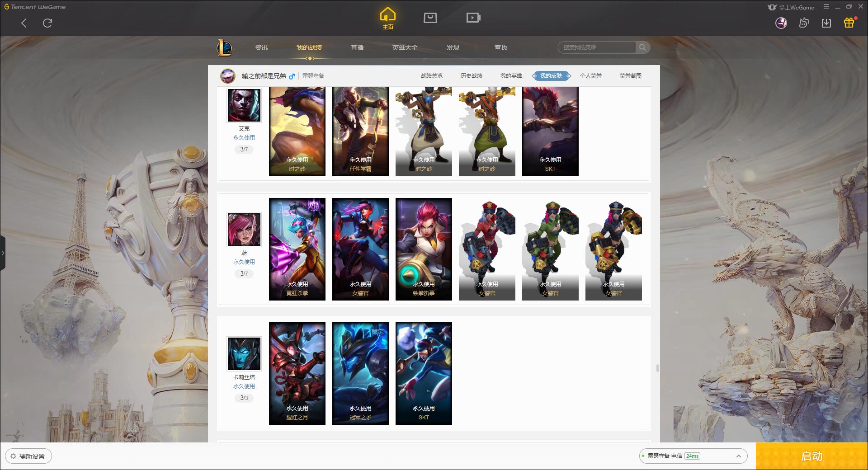Click 永久使用 under 蔚 portrait
Screen dimensions: 868x470
(244, 262)
